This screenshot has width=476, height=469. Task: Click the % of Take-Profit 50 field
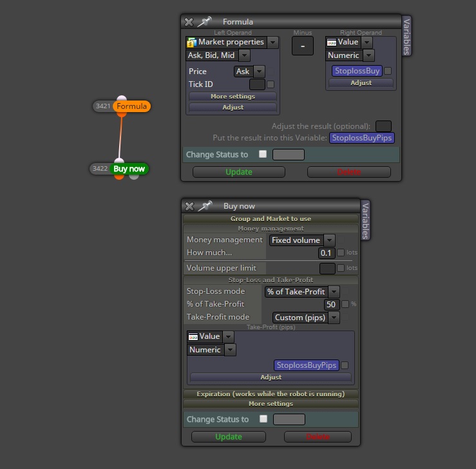tap(332, 305)
